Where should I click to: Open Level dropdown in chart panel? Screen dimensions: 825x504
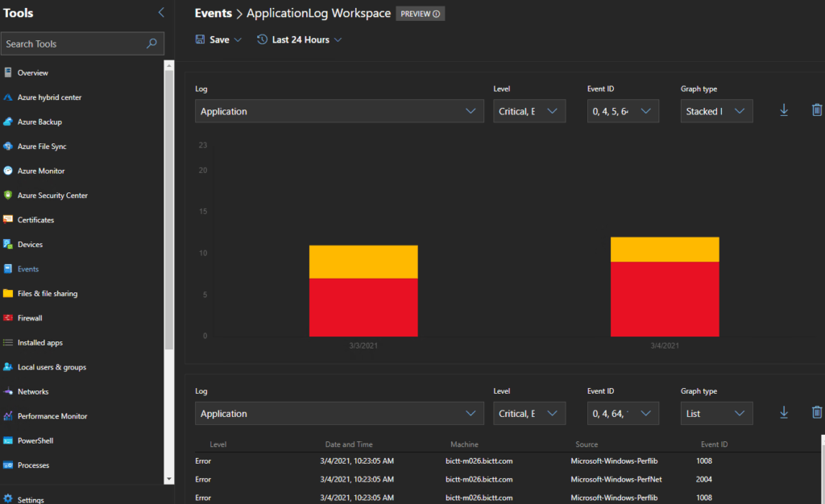coord(529,111)
